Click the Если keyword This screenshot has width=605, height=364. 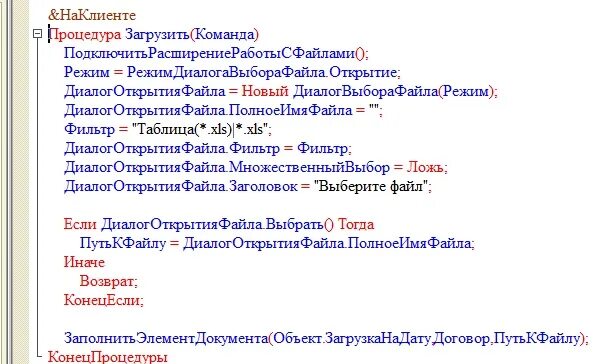[80, 224]
